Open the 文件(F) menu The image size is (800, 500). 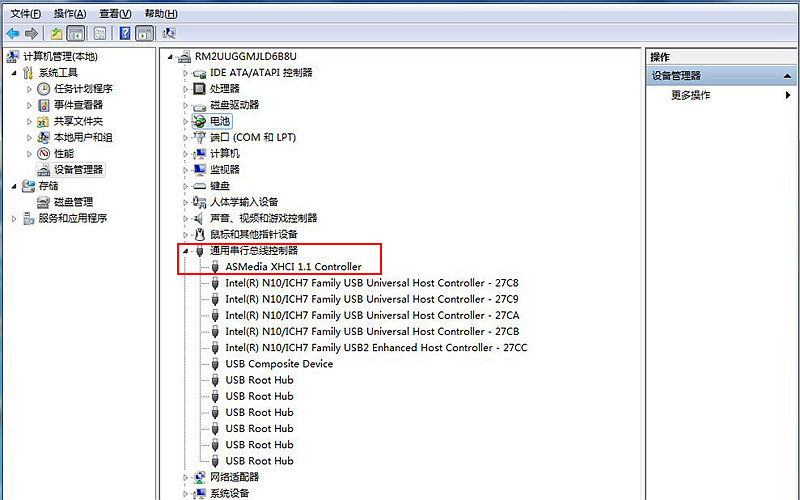[26, 14]
